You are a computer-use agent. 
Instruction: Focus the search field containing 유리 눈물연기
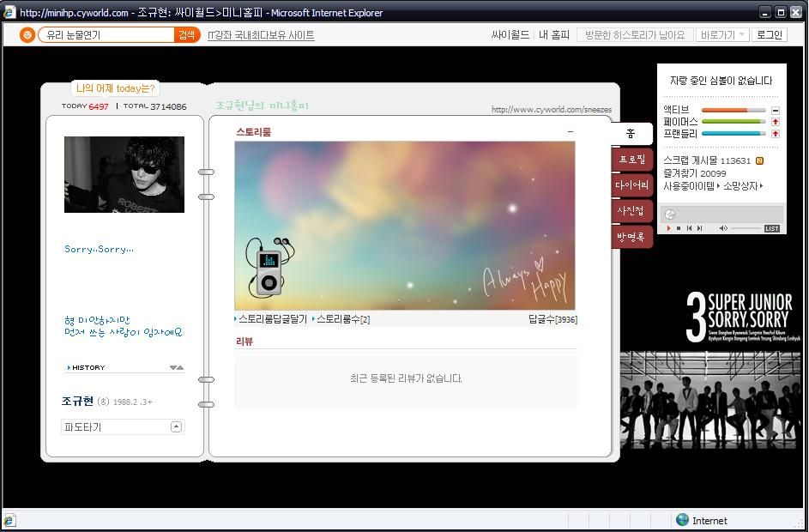[x=106, y=34]
